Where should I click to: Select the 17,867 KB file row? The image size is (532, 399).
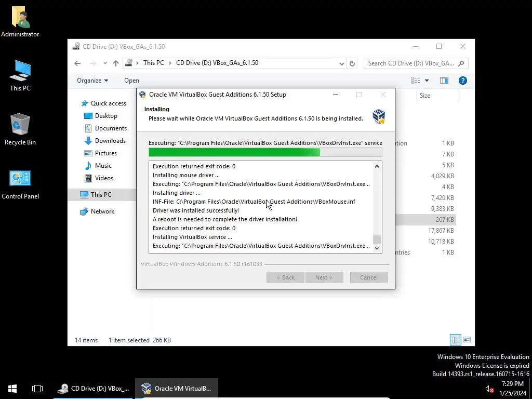pos(425,230)
